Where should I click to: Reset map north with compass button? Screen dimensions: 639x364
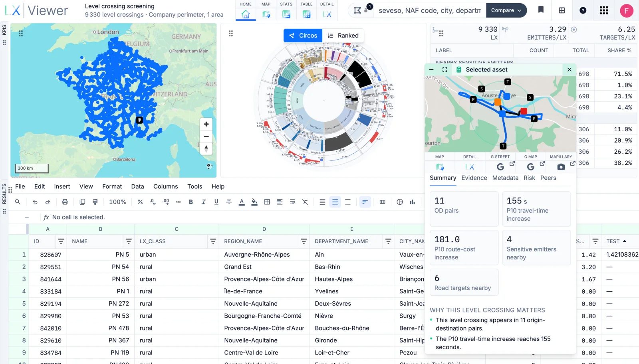206,148
